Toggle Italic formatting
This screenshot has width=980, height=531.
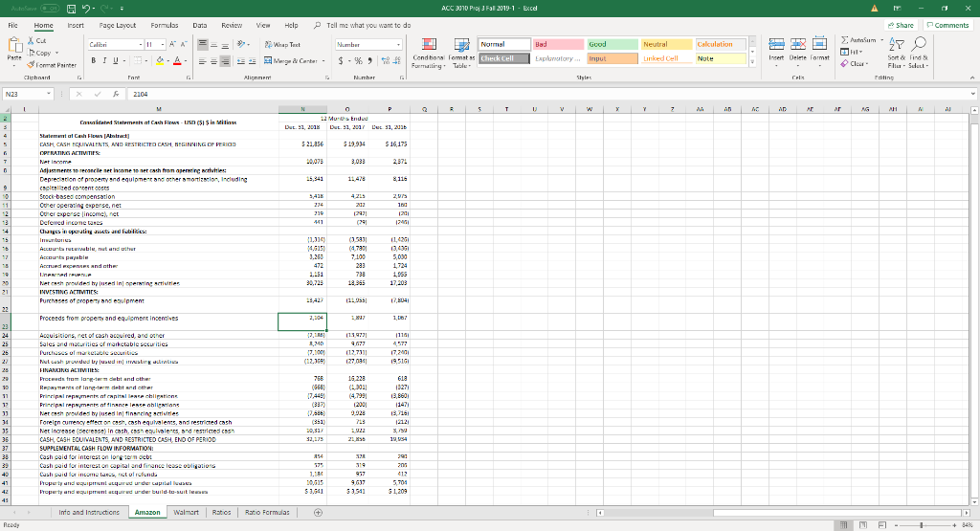pos(104,60)
